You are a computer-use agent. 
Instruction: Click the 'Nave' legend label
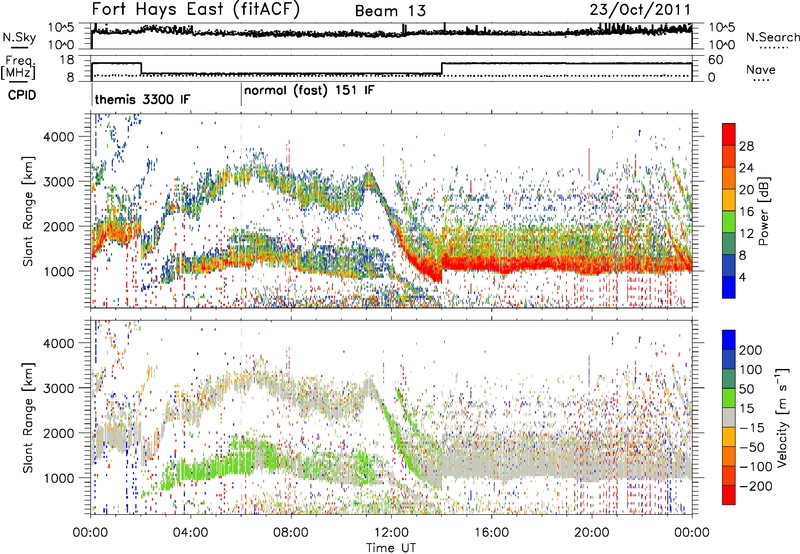pos(760,69)
